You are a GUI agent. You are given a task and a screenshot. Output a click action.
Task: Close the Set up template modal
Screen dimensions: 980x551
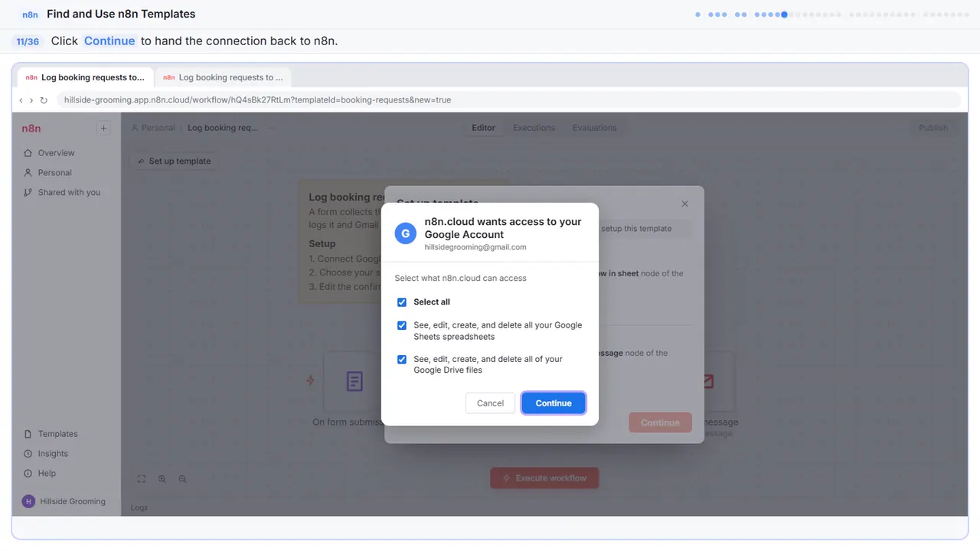(685, 204)
